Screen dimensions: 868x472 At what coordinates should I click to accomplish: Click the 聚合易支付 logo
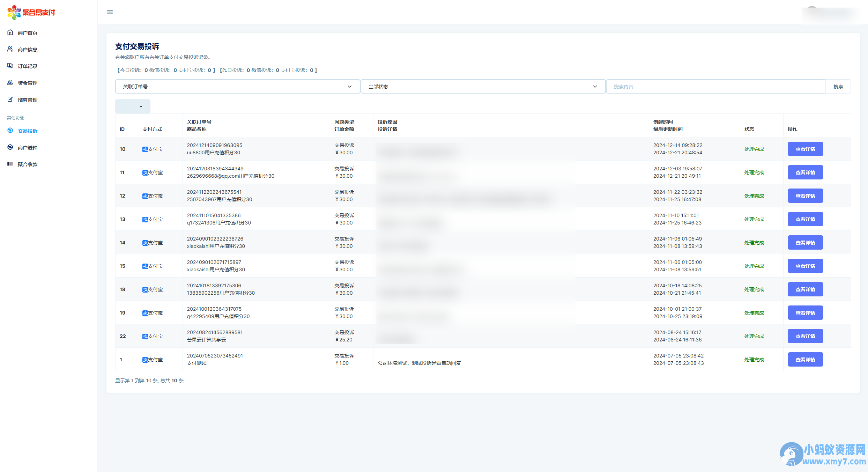pos(31,13)
